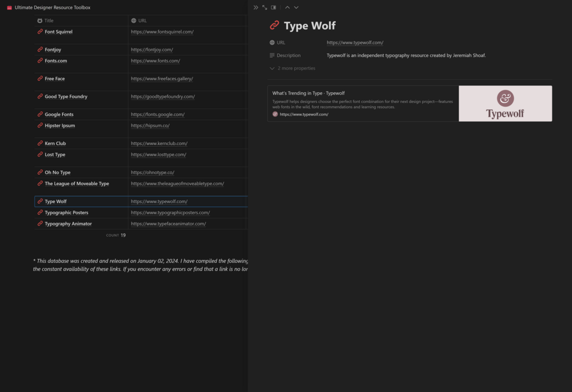Click the link icon for Google Fonts row
The image size is (572, 392).
point(40,114)
